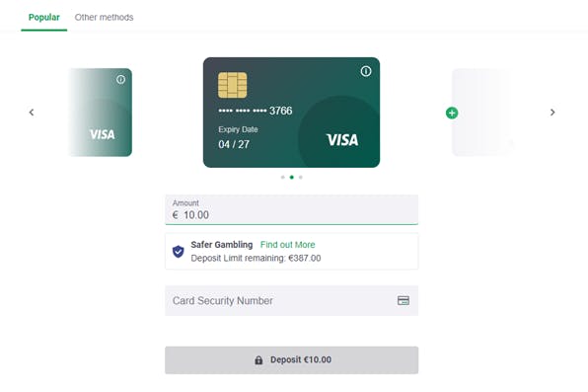Click the info icon on the left Visa card

(120, 80)
